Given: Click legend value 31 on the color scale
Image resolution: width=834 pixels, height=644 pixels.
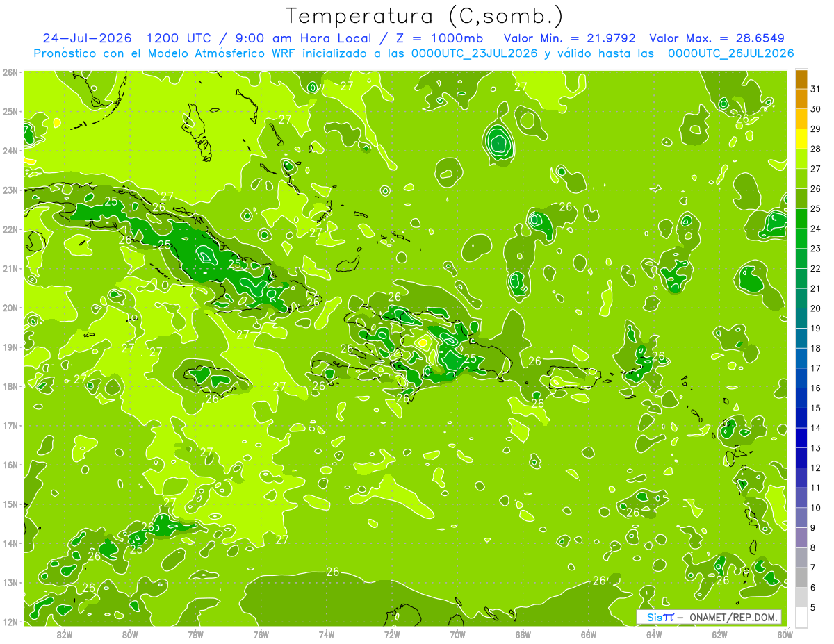Looking at the screenshot, I should (815, 89).
